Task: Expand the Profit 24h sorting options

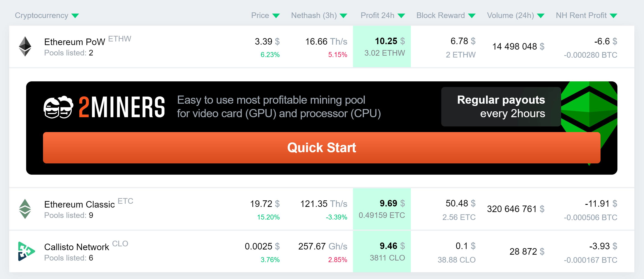Action: 401,15
